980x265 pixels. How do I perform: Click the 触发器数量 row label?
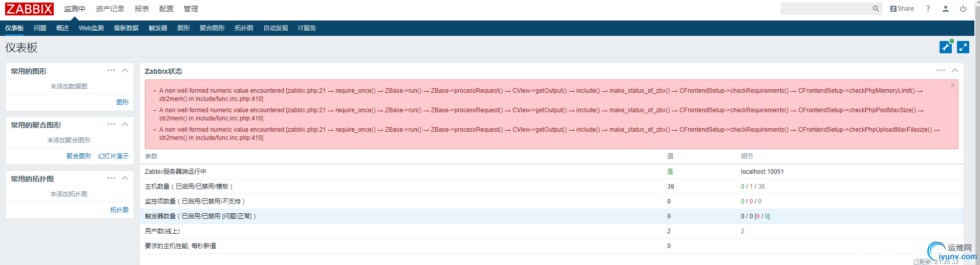[201, 216]
